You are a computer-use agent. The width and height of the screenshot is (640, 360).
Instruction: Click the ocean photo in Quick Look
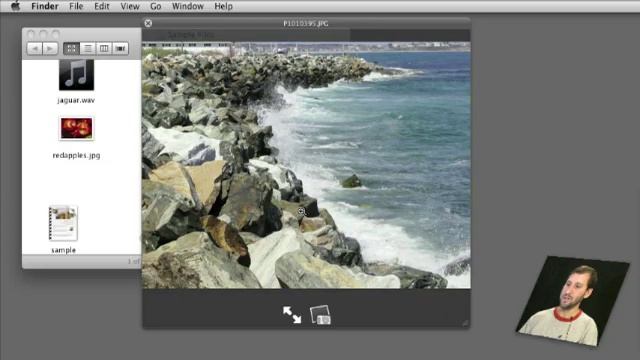click(306, 165)
